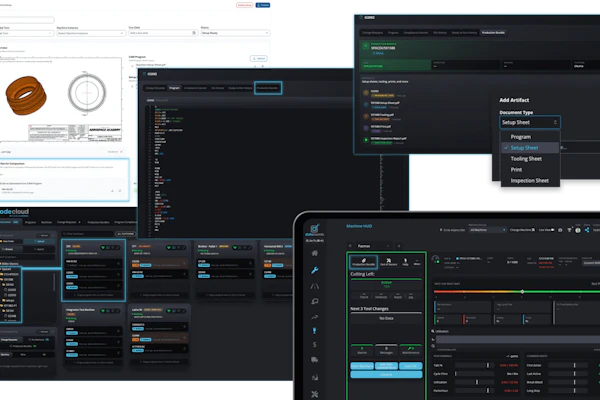Toggle the On Machine filter
This screenshot has width=600, height=400.
pos(39,340)
